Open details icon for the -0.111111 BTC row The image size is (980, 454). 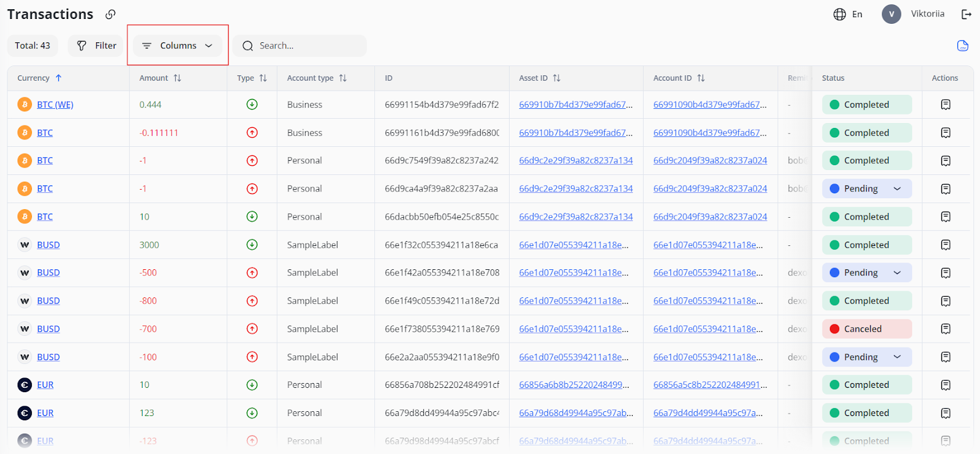(x=946, y=133)
